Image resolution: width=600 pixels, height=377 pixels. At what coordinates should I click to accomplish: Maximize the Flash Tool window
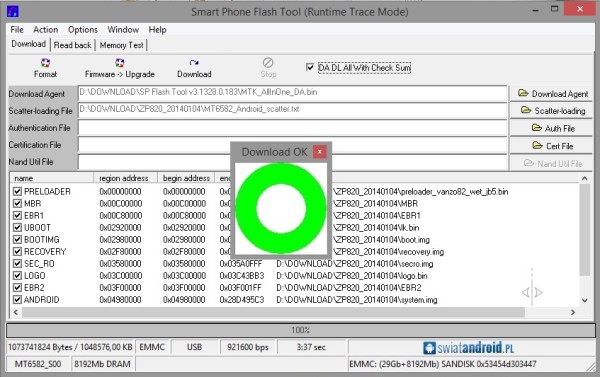(554, 9)
